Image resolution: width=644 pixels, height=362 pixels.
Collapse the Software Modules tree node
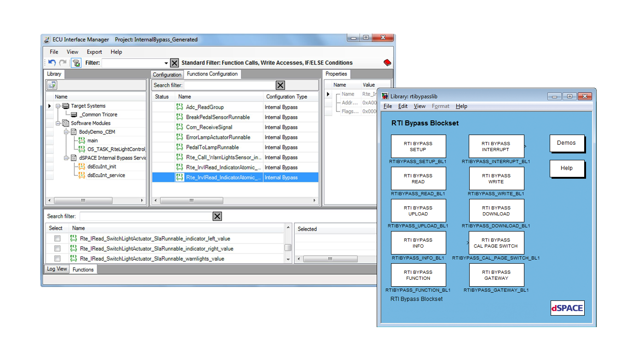point(58,123)
